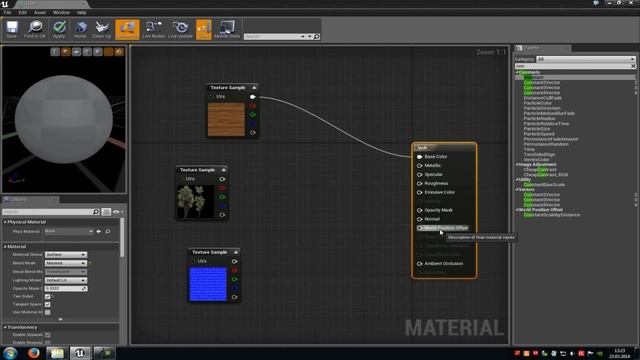Open Firefox from the taskbar
The image size is (640, 360).
[33, 353]
